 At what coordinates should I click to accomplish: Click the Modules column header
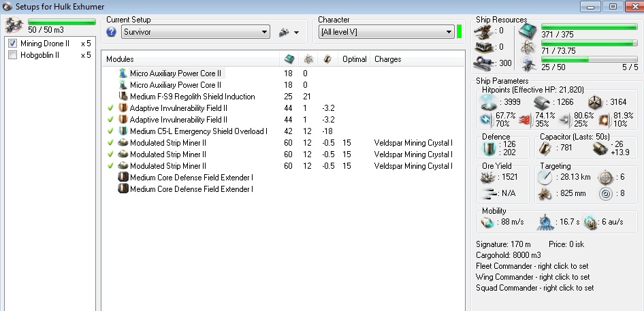tap(120, 59)
